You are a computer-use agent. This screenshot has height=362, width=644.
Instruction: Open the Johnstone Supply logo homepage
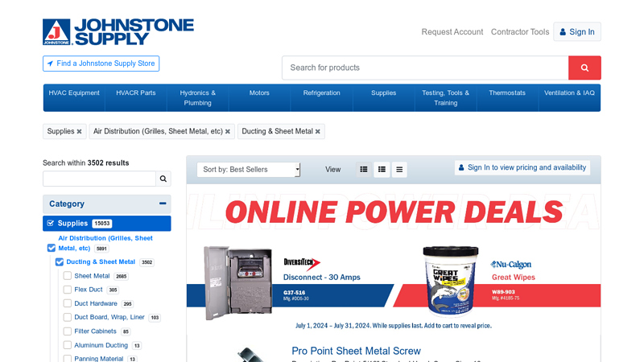118,32
